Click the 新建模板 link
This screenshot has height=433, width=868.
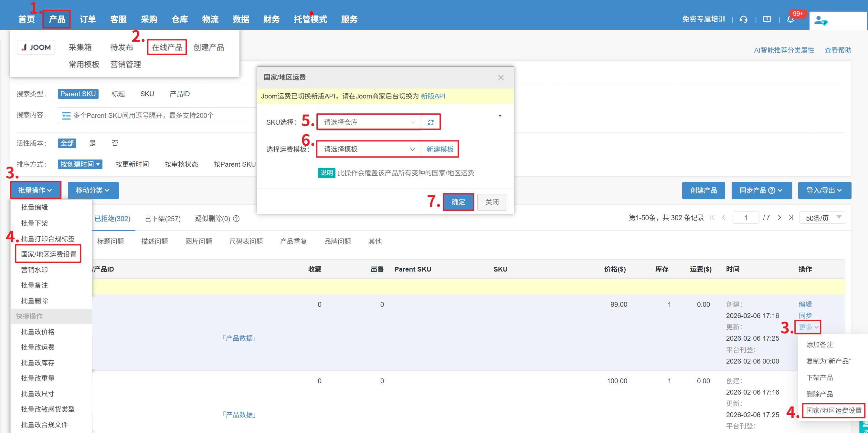[440, 149]
